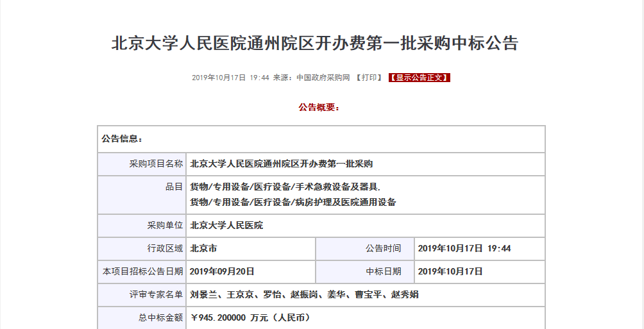
Task: Click the 评审专家名单 label cell
Action: click(142, 294)
